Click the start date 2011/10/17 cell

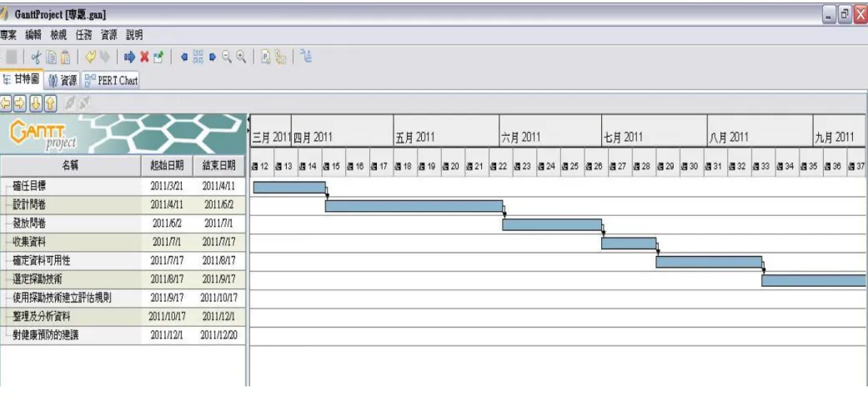[x=167, y=317]
